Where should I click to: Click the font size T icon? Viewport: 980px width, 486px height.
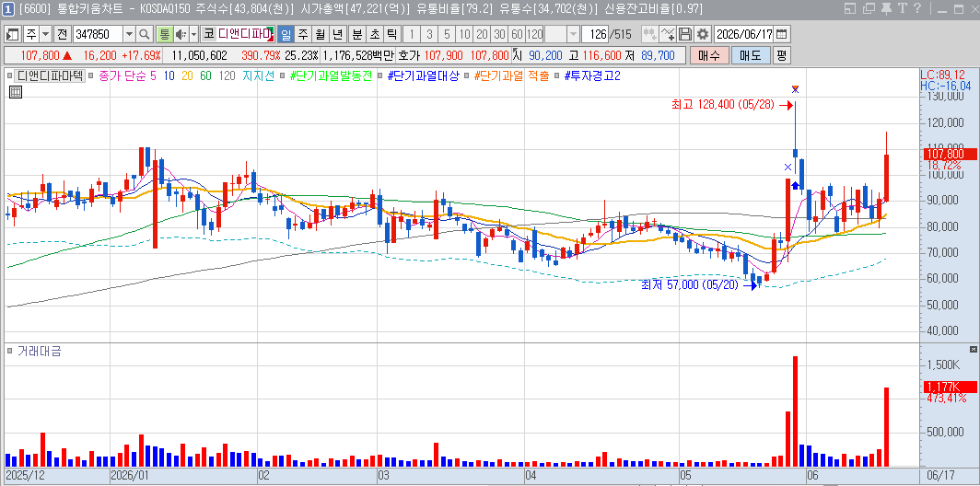[902, 8]
